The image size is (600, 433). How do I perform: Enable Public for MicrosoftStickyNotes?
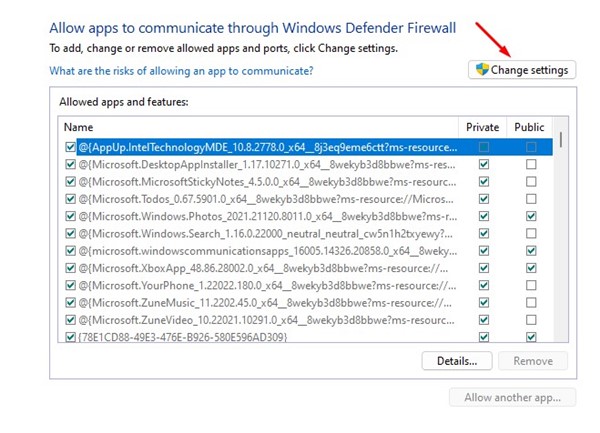click(x=531, y=182)
